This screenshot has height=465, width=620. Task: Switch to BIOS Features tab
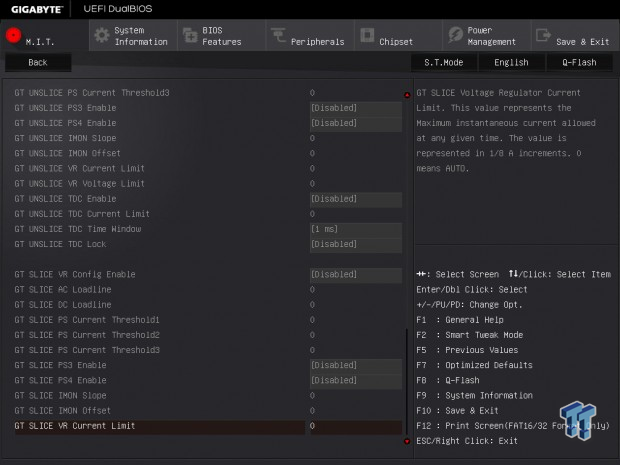click(x=221, y=36)
